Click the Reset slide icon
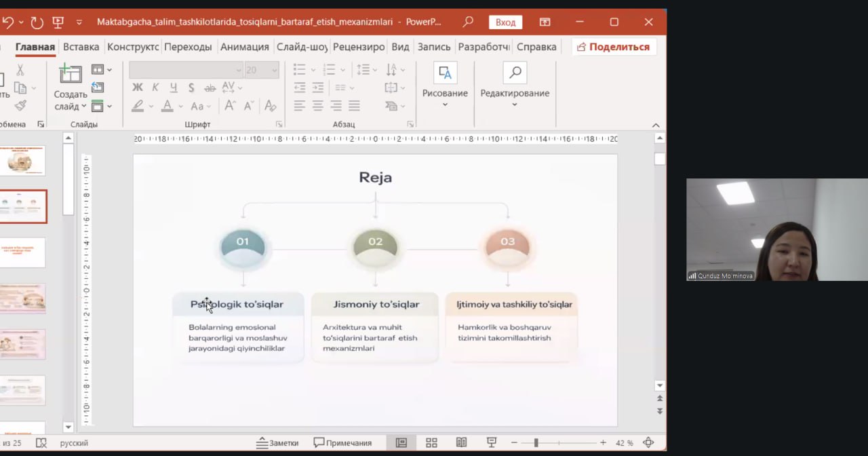This screenshot has height=456, width=868. point(98,88)
